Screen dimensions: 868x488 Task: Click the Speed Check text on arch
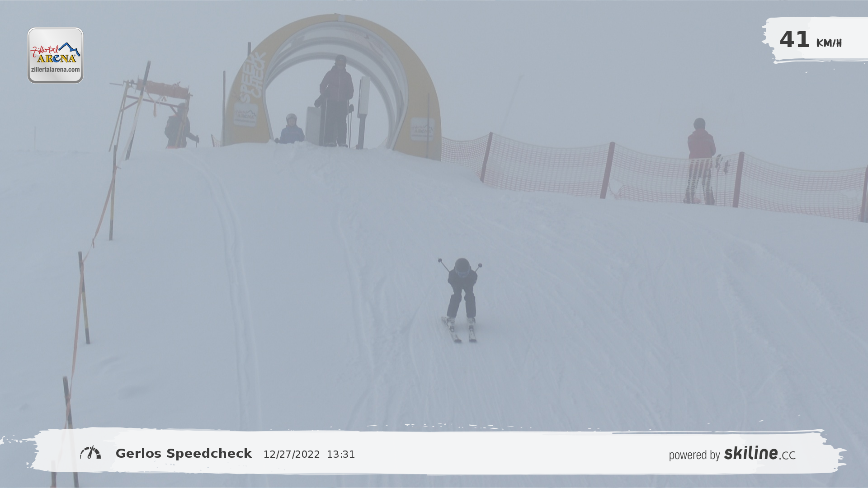[x=252, y=77]
